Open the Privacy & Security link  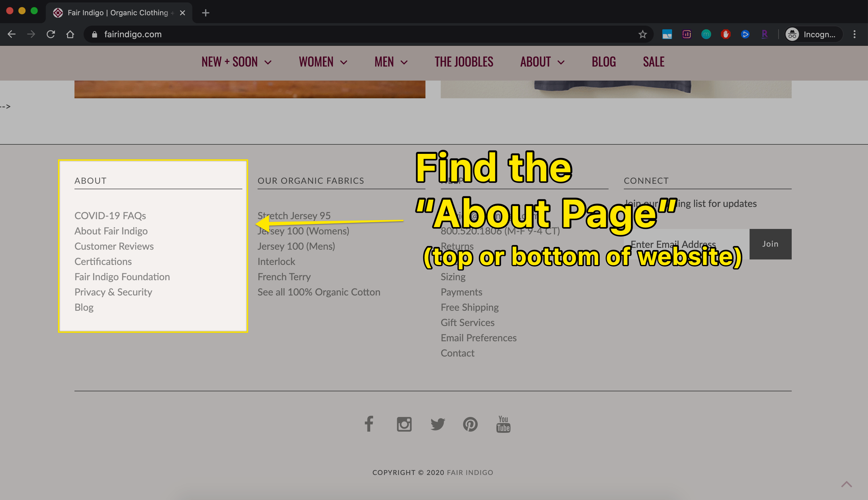[113, 292]
